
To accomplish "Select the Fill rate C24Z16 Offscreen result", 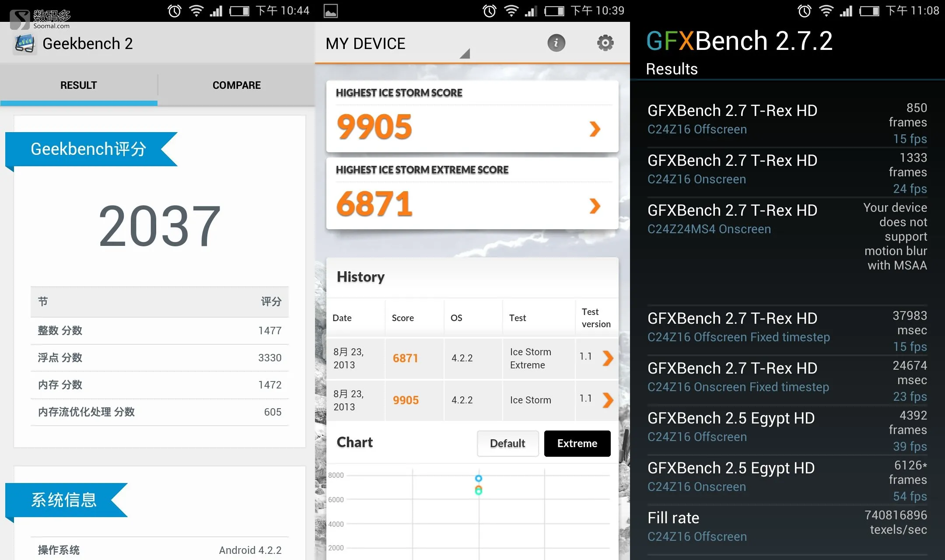I will pyautogui.click(x=787, y=530).
